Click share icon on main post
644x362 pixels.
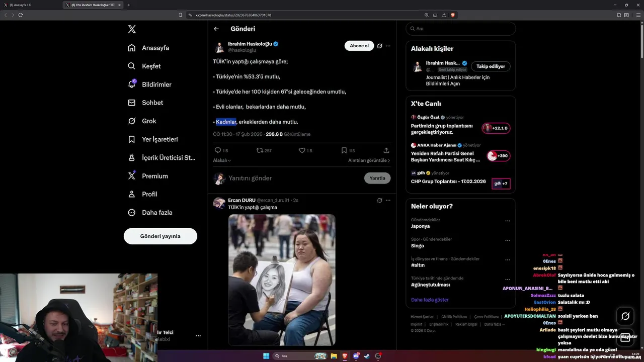[386, 150]
